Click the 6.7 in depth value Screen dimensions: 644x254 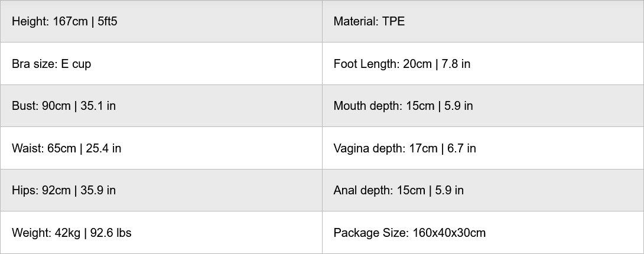pyautogui.click(x=461, y=148)
